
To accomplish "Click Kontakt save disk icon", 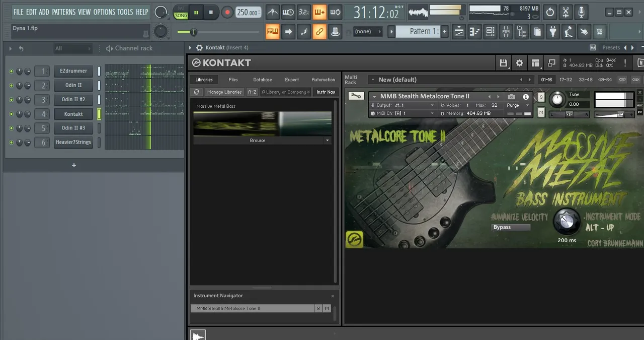I will pos(503,63).
